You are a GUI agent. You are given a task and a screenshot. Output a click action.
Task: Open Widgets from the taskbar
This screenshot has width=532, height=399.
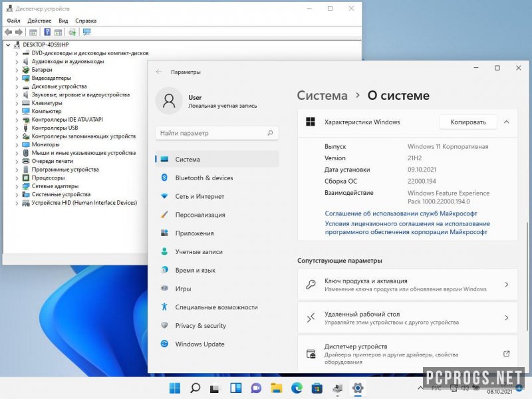coord(236,388)
